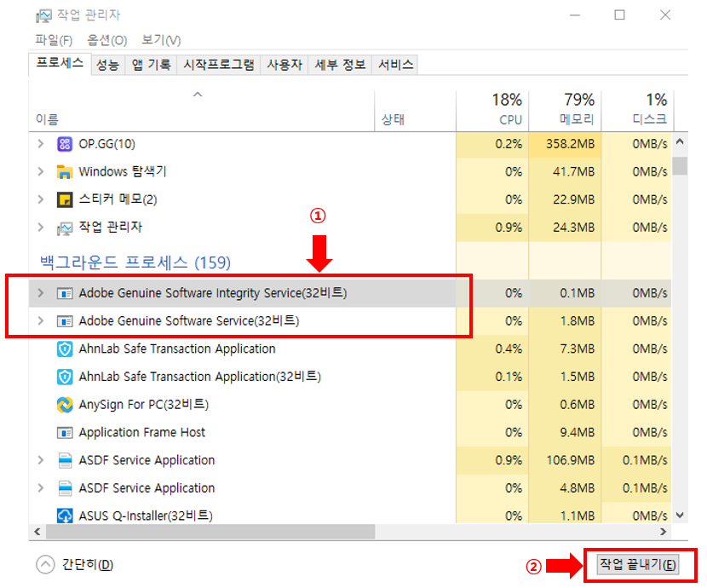The width and height of the screenshot is (707, 588).
Task: Open the 파일(F) menu
Action: pos(54,40)
